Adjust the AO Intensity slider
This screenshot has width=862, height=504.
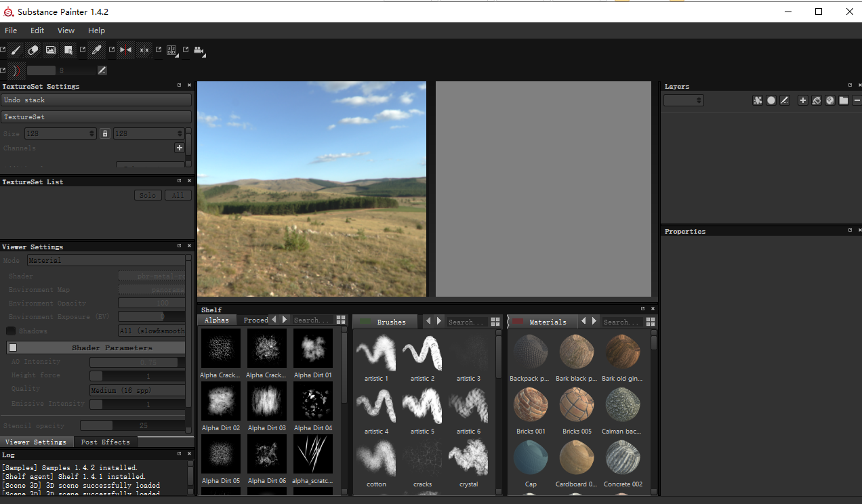(x=138, y=362)
